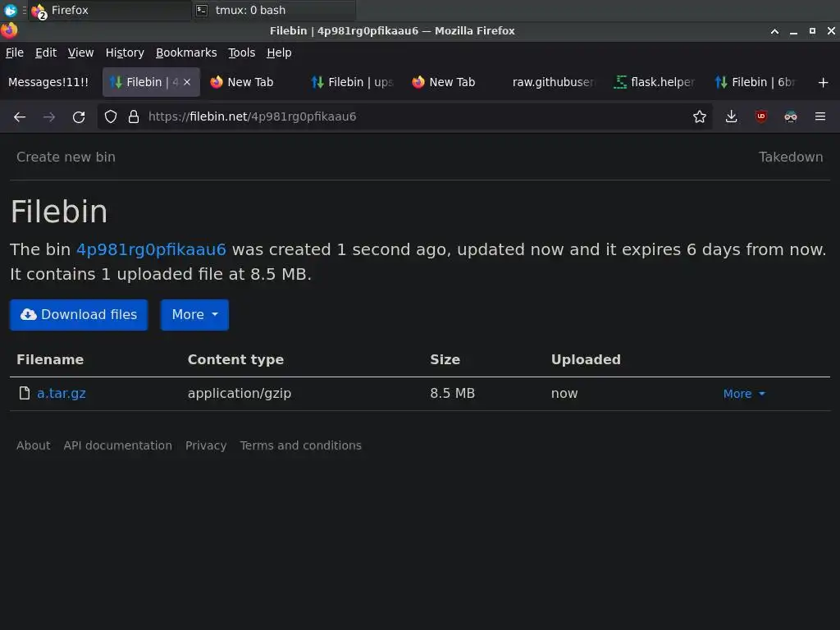
Task: Open the About footer link
Action: click(33, 445)
